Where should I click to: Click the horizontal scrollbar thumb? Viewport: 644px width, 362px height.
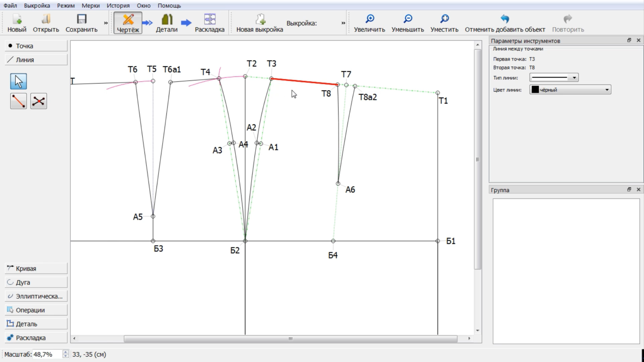click(x=291, y=339)
